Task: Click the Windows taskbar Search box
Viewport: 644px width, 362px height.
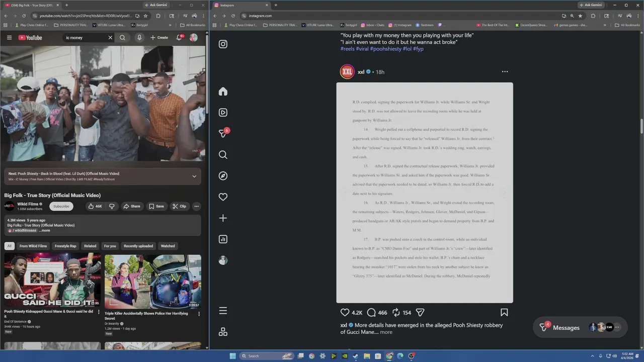Action: 266,356
